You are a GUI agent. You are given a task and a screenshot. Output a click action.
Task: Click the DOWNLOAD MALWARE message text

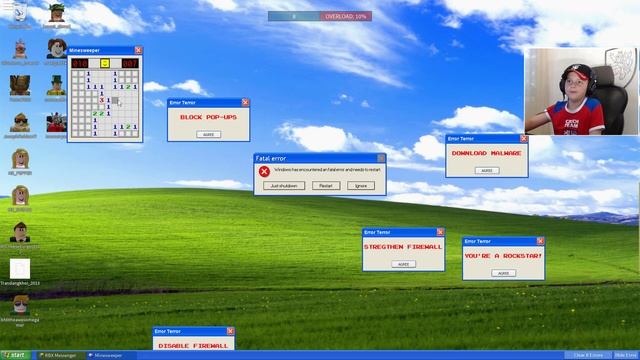[x=487, y=153]
